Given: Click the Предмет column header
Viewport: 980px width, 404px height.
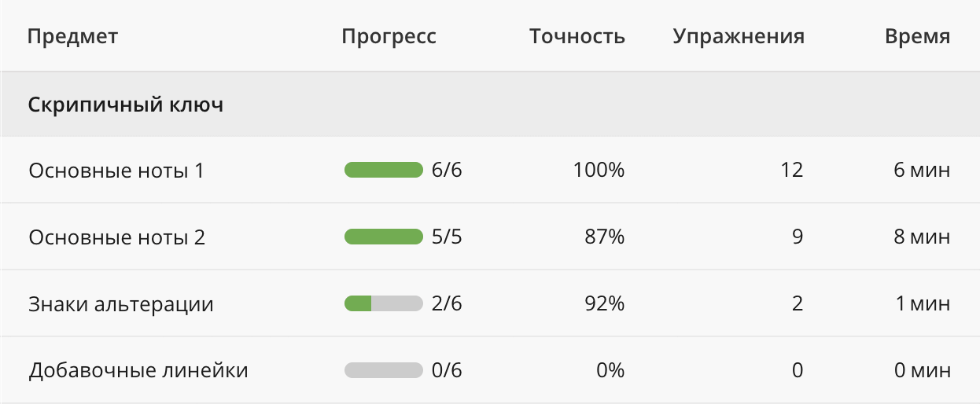Looking at the screenshot, I should tap(73, 36).
